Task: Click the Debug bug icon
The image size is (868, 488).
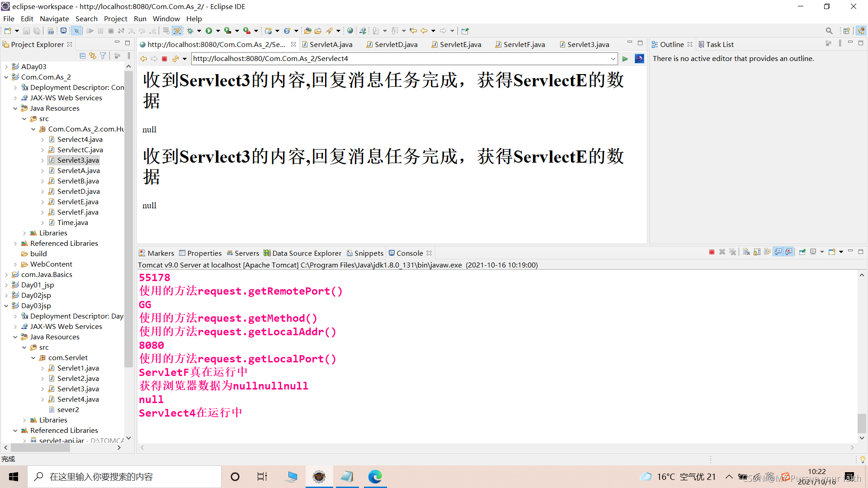Action: (190, 31)
